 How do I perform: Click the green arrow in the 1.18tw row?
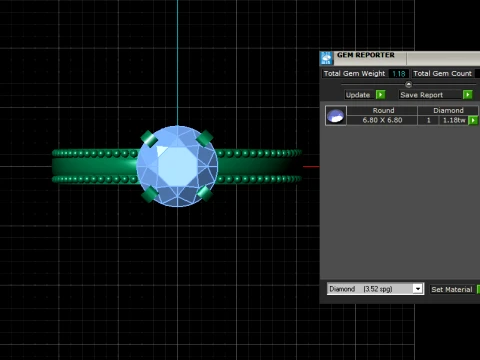pyautogui.click(x=473, y=120)
